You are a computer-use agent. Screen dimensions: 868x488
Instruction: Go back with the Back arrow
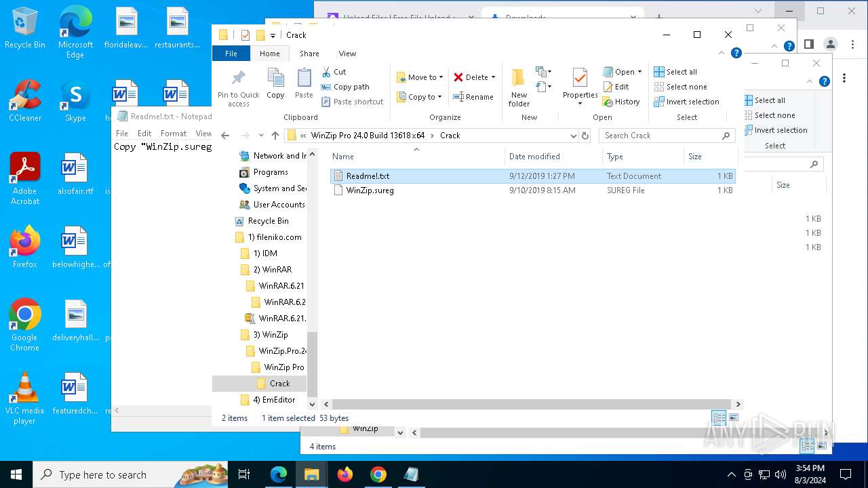pyautogui.click(x=225, y=136)
